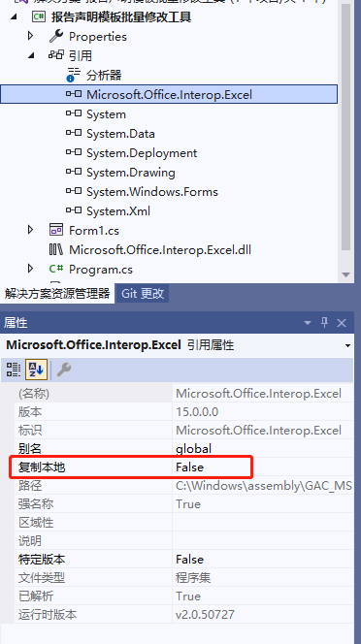The image size is (361, 644).
Task: Click the pin icon on 属性 panel
Action: [x=325, y=323]
